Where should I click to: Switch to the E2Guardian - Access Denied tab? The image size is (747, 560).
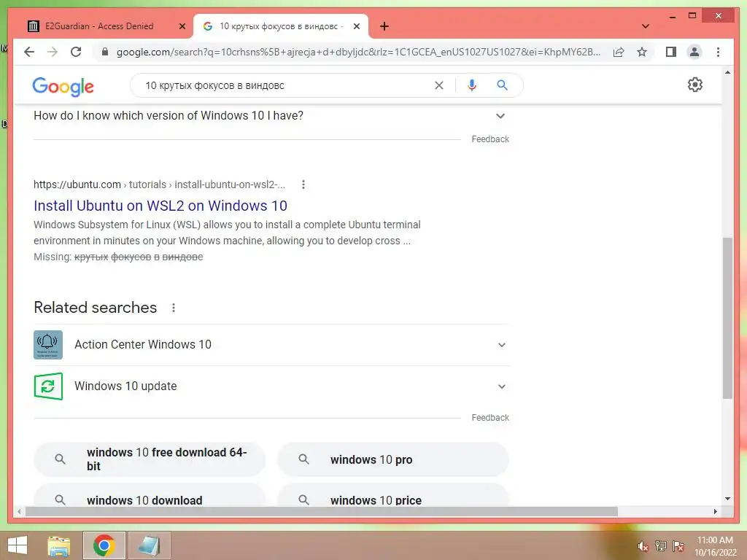pyautogui.click(x=99, y=26)
